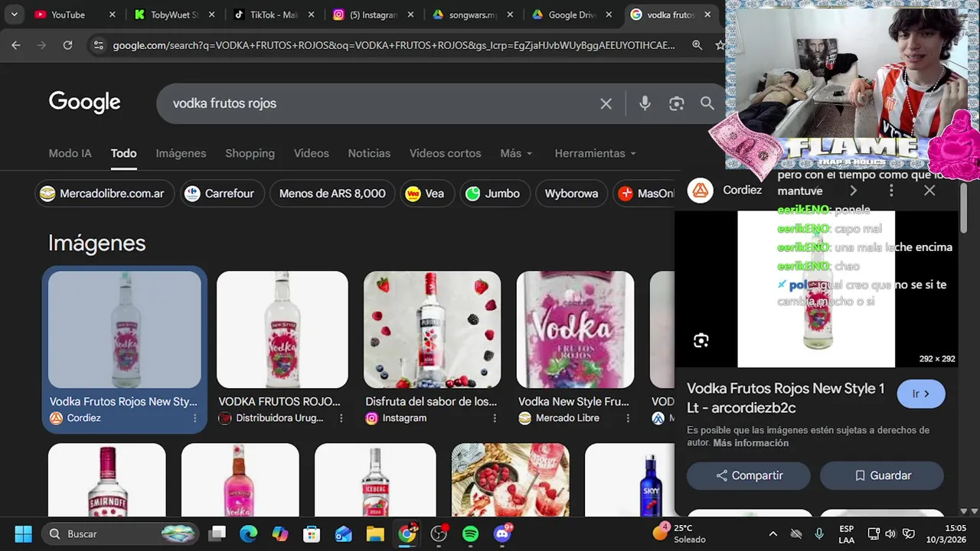Select the Videos cortos tab
980x551 pixels.
[x=445, y=153]
